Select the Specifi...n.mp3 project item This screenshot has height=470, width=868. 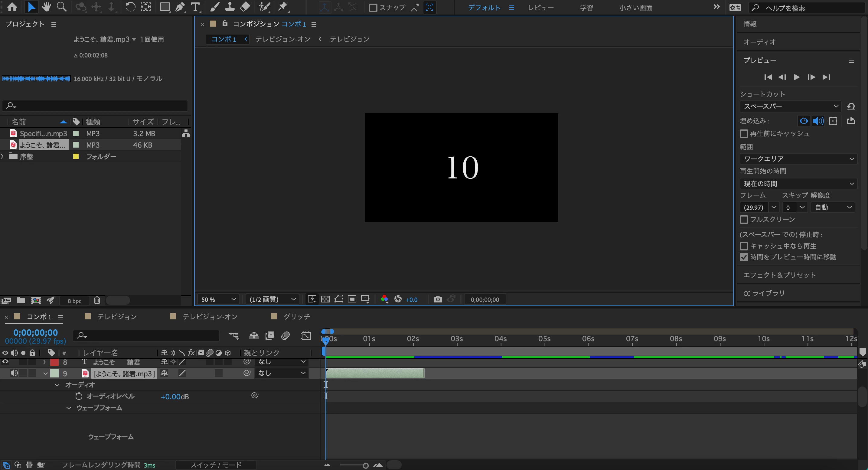click(x=43, y=133)
